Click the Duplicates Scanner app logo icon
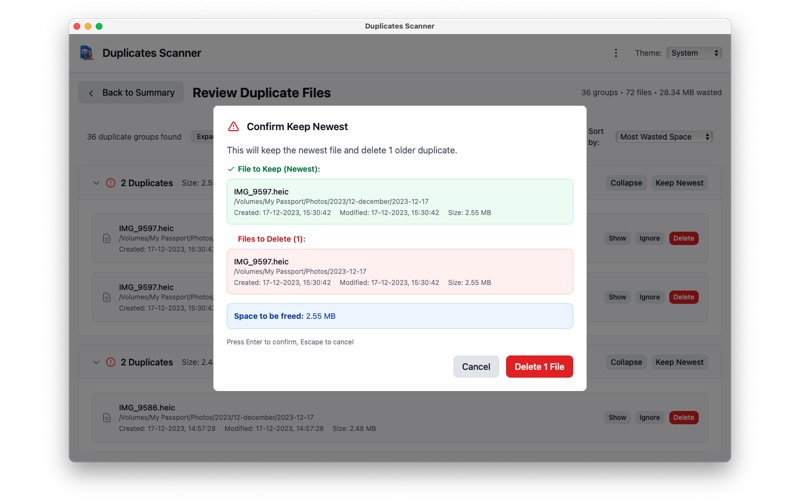The width and height of the screenshot is (800, 500). (x=87, y=53)
